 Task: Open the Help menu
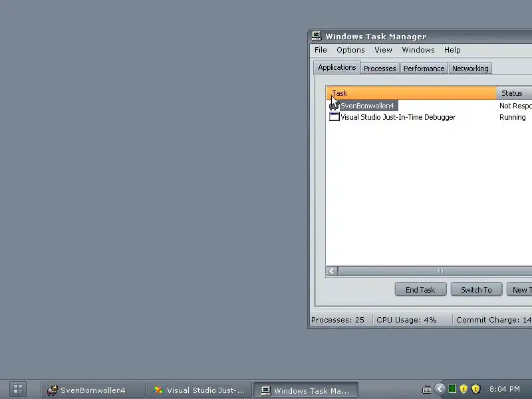click(452, 50)
